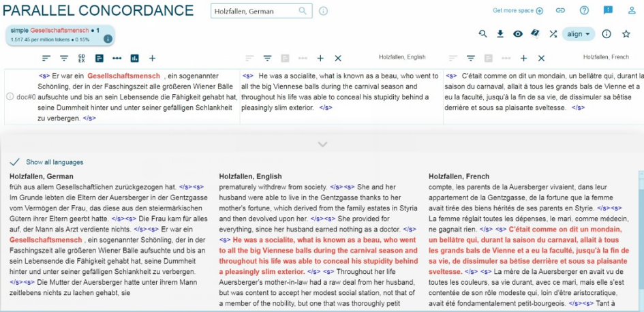Click the context panel vertical scrollbar
The height and width of the screenshot is (312, 644).
pyautogui.click(x=641, y=240)
